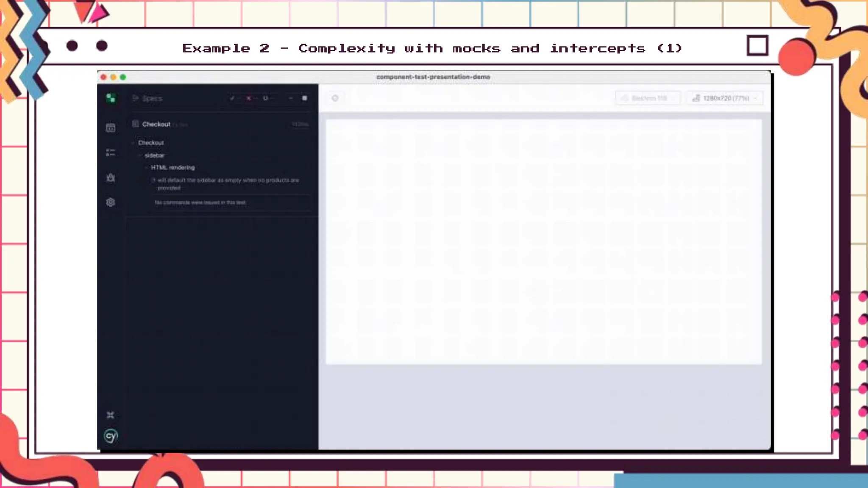Open keyboard shortcuts command icon

pos(111,415)
